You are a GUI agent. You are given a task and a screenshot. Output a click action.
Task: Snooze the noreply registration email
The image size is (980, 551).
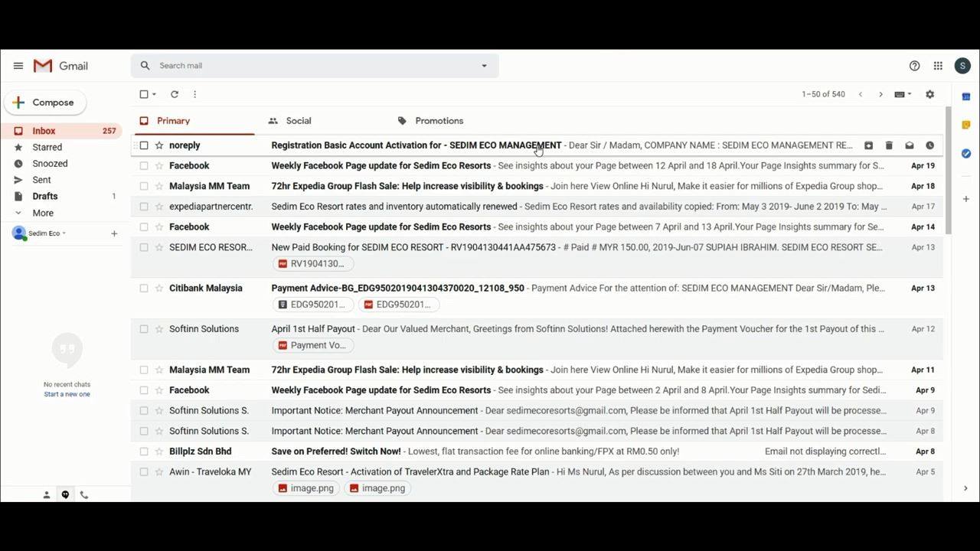point(929,145)
